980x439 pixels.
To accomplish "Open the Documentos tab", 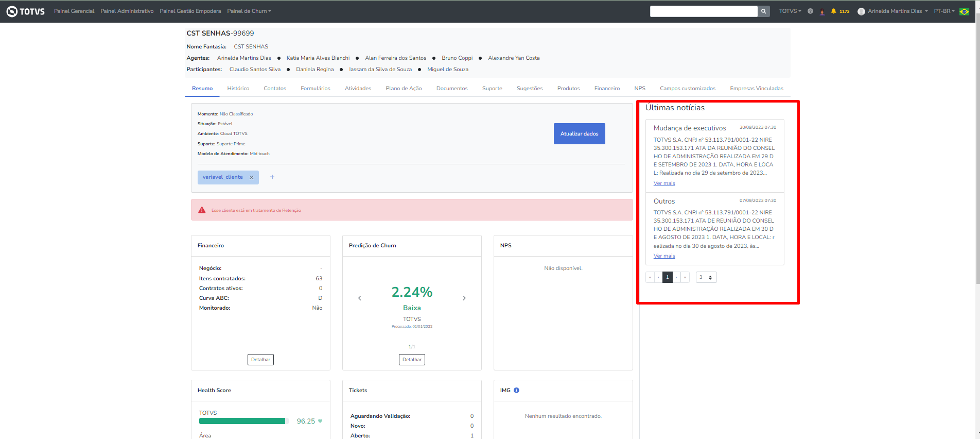I will [x=452, y=89].
